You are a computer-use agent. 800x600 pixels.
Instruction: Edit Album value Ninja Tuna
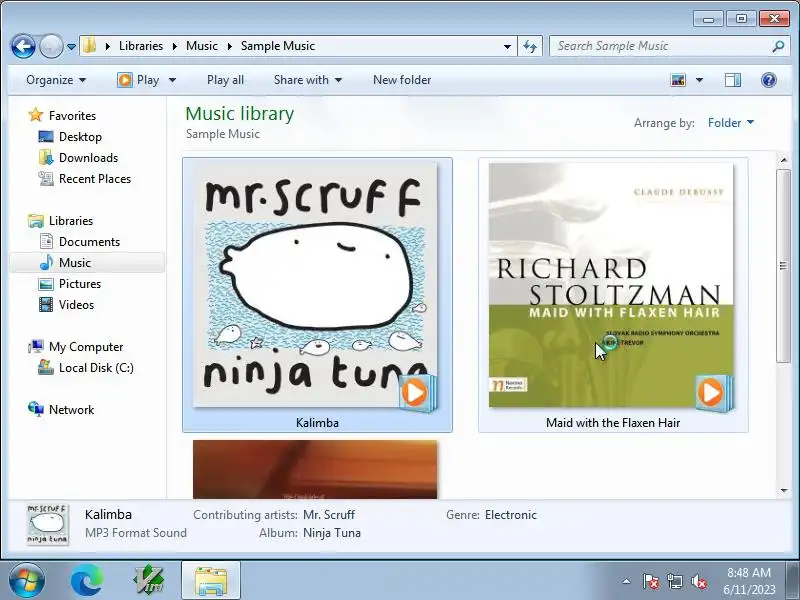pyautogui.click(x=332, y=533)
